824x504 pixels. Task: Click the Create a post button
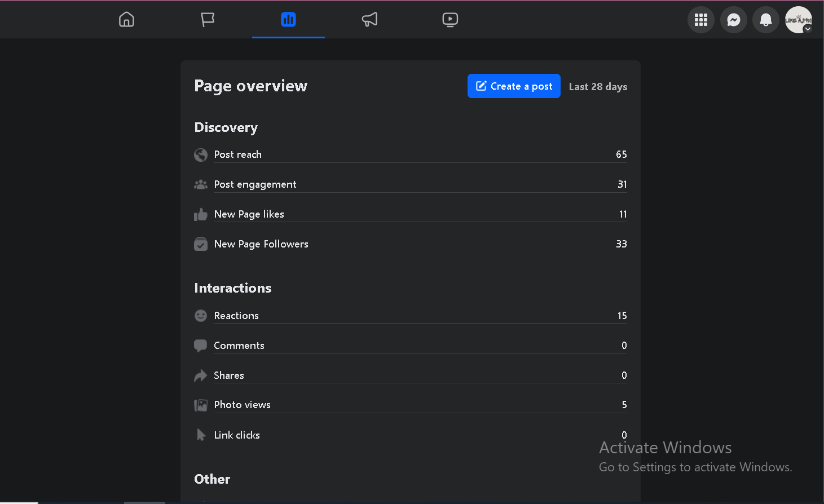514,86
